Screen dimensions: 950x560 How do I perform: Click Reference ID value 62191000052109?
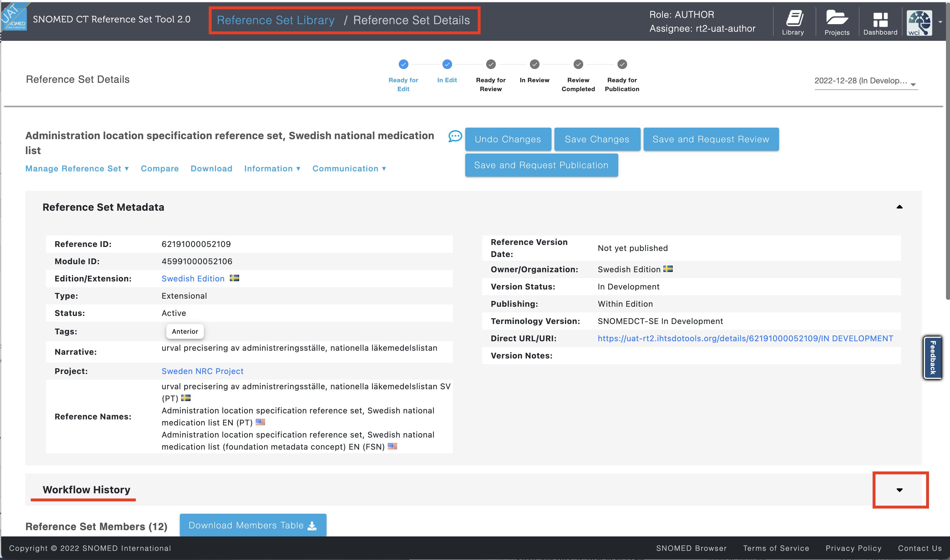click(196, 244)
